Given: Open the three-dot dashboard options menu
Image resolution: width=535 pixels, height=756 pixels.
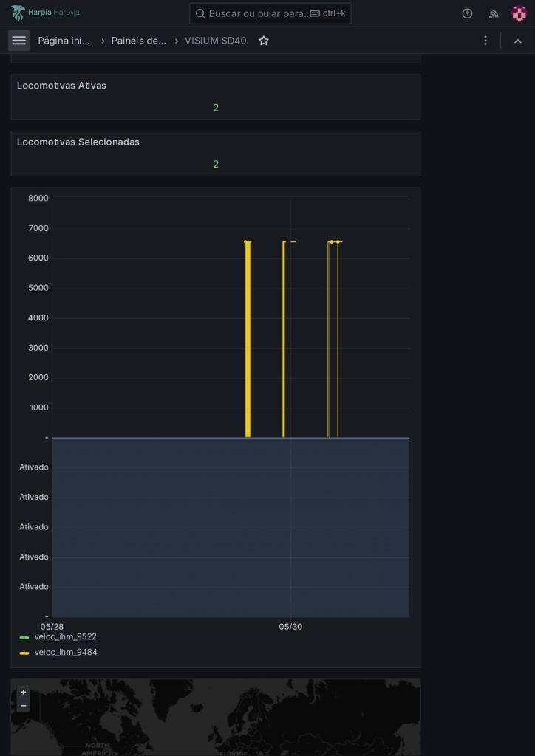Looking at the screenshot, I should coord(485,41).
